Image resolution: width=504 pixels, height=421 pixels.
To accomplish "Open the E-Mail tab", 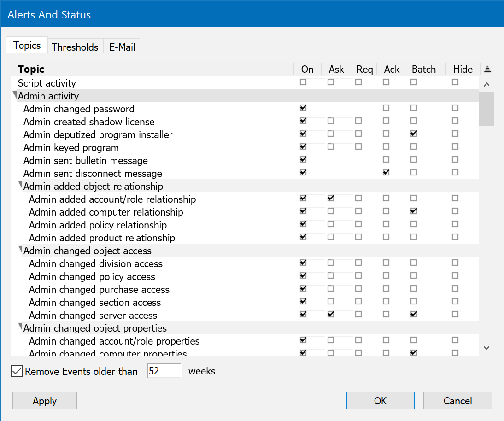I will click(122, 47).
